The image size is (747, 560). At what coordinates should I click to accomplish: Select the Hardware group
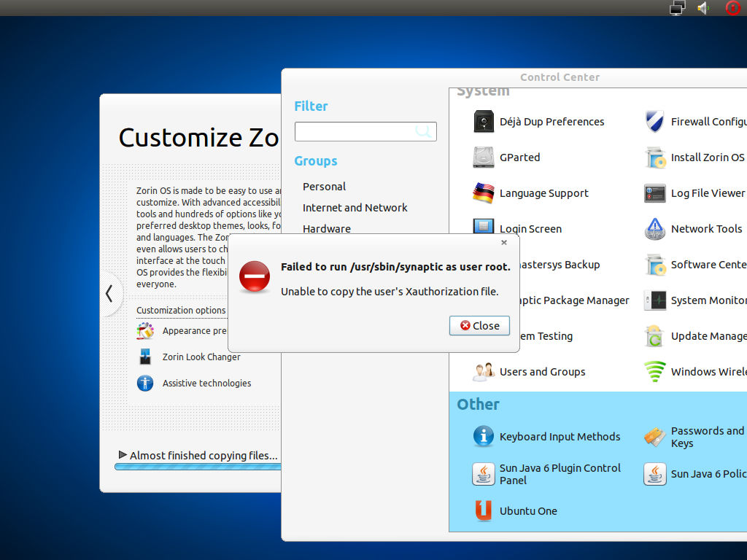pos(327,228)
